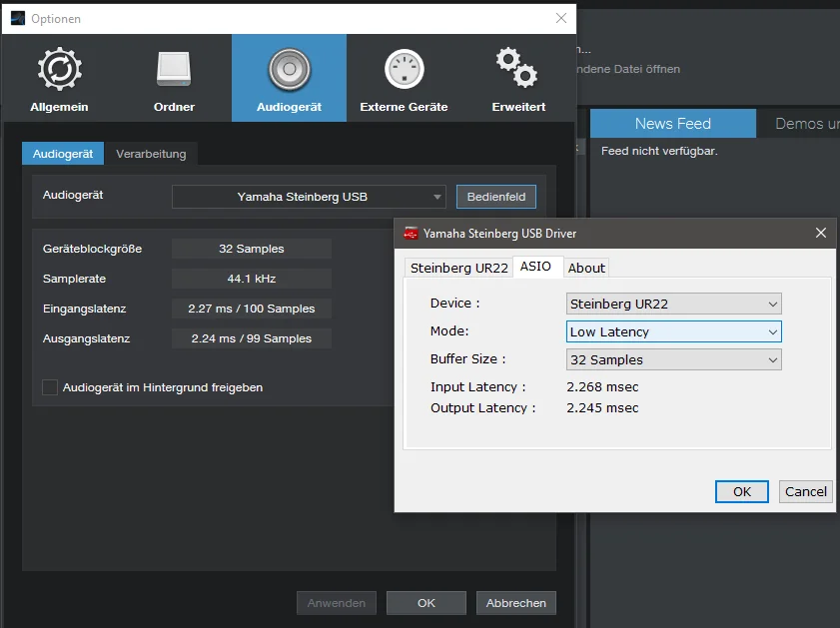Click OK in the Optionen window

426,603
